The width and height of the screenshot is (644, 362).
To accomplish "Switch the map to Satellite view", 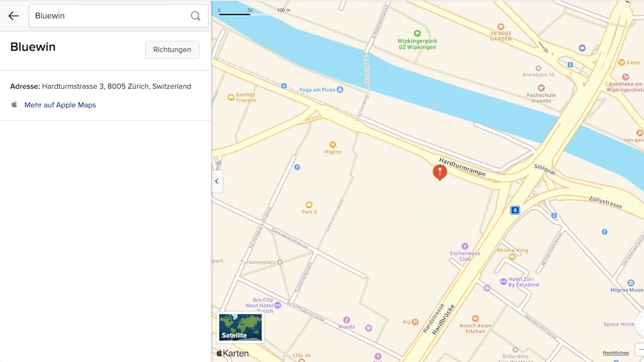I will 240,327.
